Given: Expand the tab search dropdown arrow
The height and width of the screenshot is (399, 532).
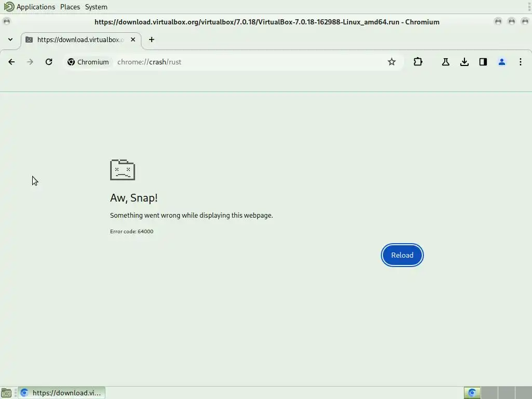Looking at the screenshot, I should pos(10,39).
